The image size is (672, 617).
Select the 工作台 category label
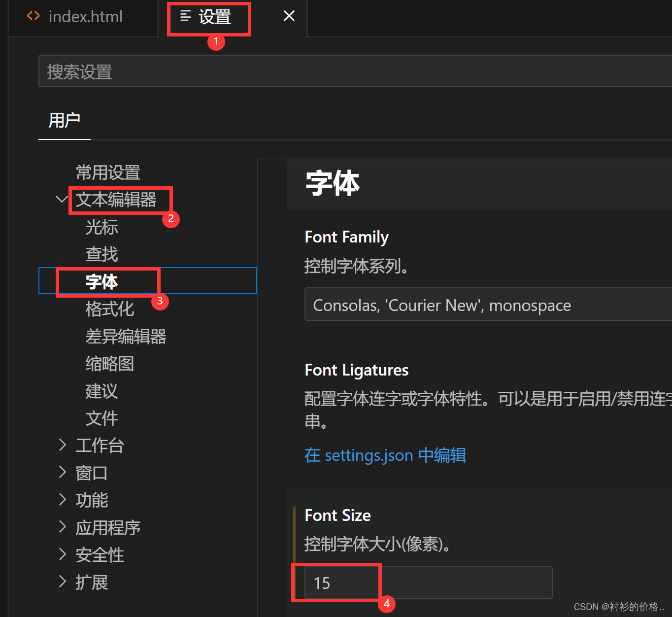click(x=100, y=446)
